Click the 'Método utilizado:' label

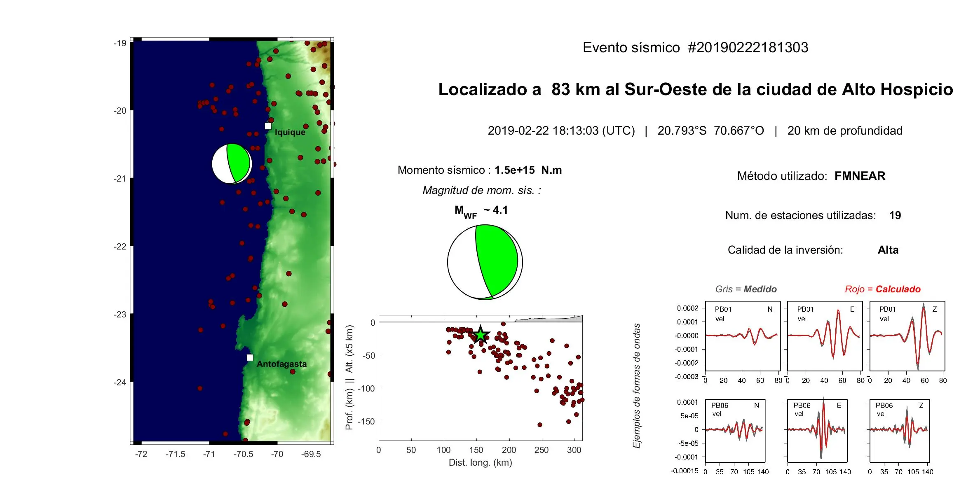[782, 176]
